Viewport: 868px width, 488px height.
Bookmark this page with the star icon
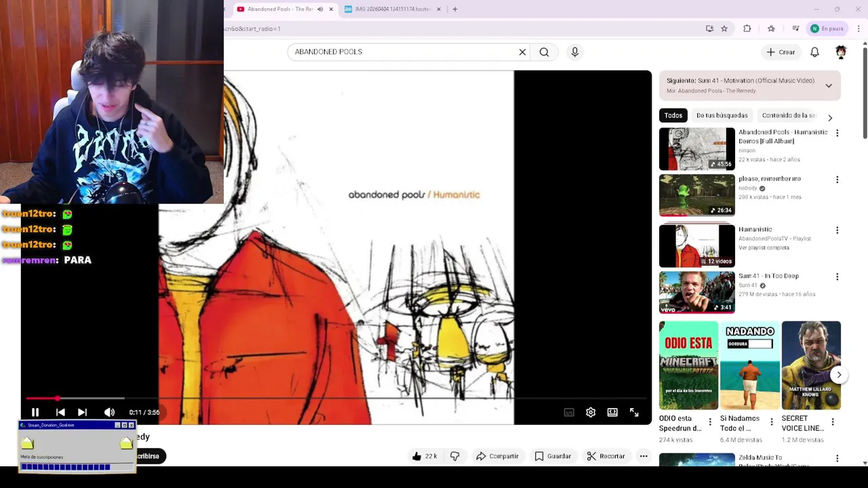point(724,28)
